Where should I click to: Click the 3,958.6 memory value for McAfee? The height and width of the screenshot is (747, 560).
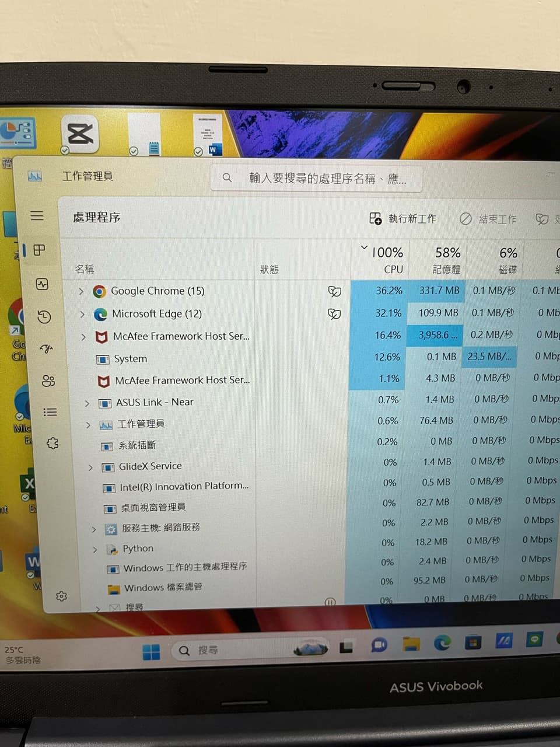coord(437,334)
